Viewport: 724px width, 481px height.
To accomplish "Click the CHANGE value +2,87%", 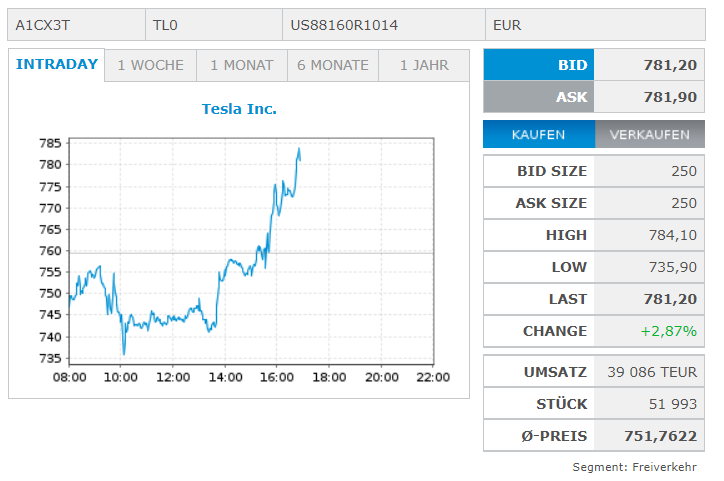I will tap(671, 331).
